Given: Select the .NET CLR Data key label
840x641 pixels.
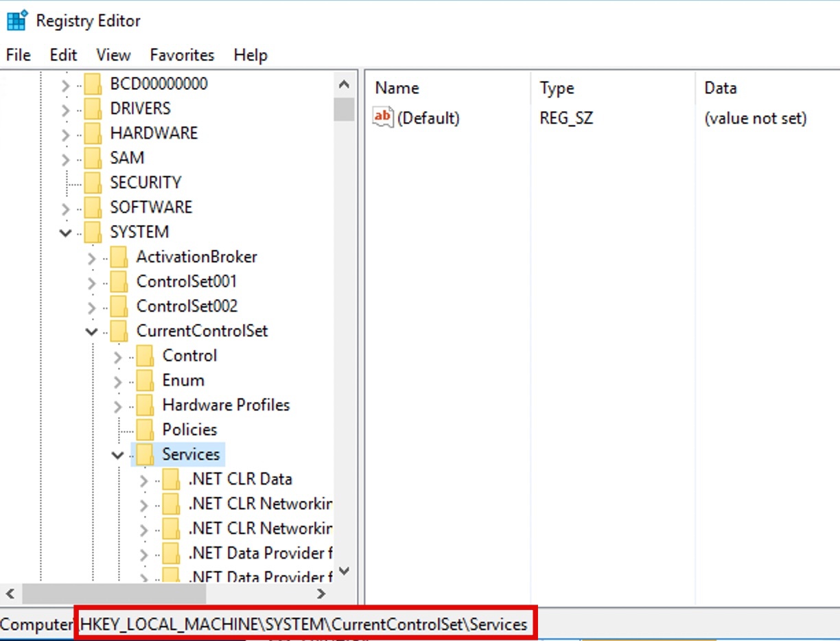Looking at the screenshot, I should [240, 479].
